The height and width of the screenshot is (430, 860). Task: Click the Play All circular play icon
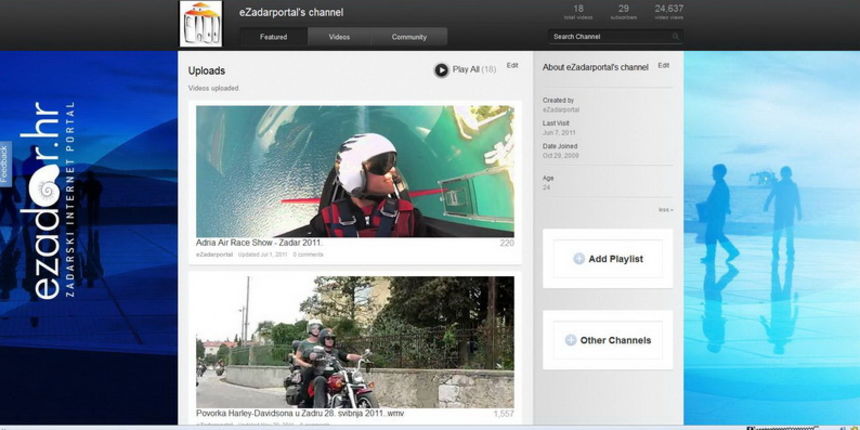point(441,70)
